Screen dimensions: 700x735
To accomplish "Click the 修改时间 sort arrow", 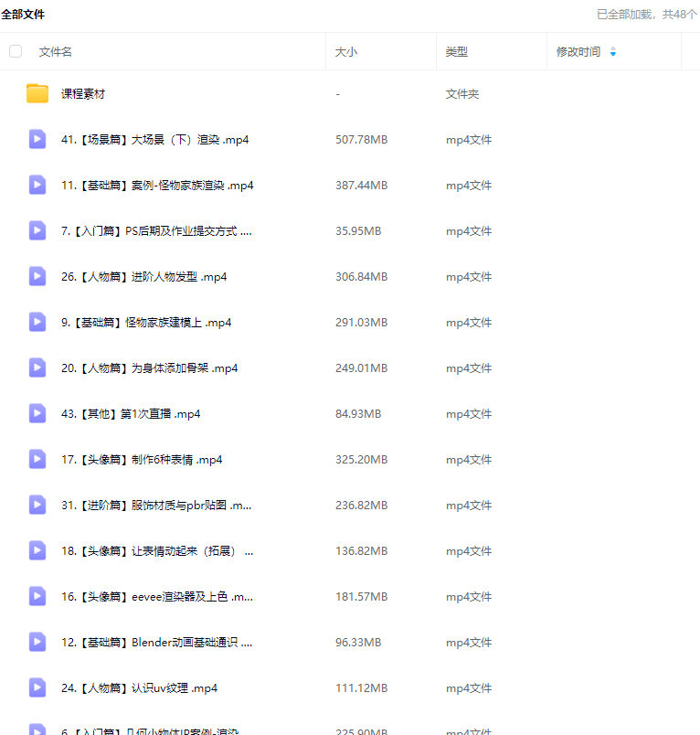I will tap(612, 52).
